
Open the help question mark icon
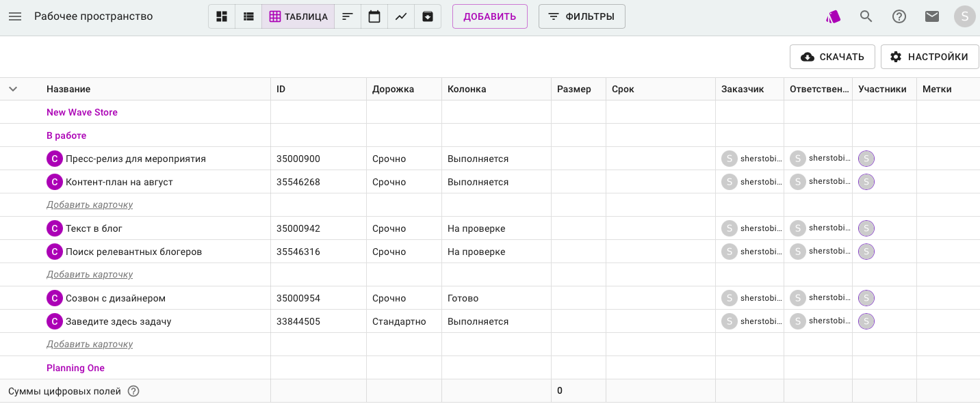(899, 16)
